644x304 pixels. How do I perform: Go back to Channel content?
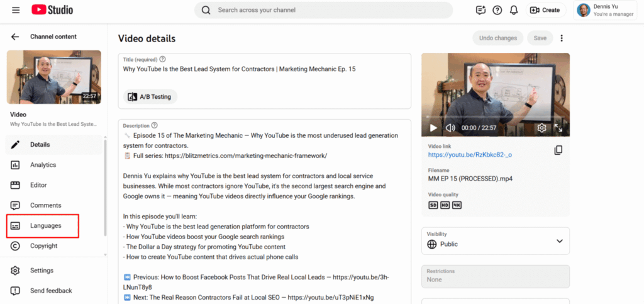coord(15,37)
